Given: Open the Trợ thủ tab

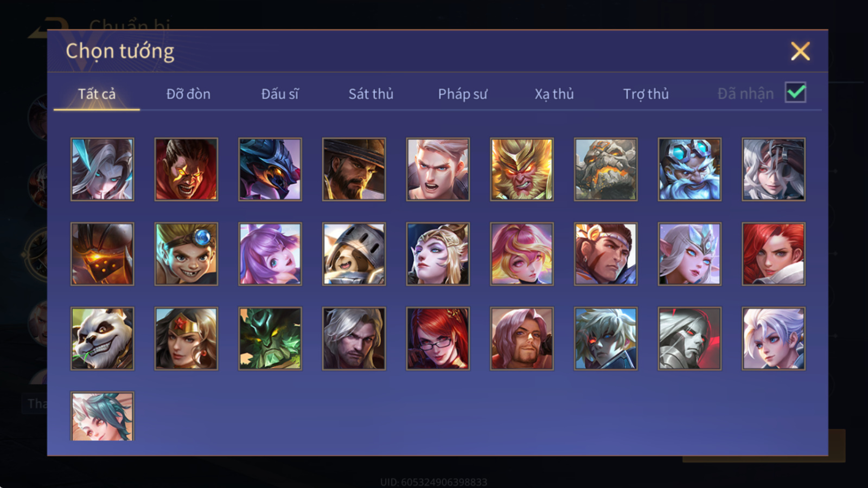Looking at the screenshot, I should 646,94.
